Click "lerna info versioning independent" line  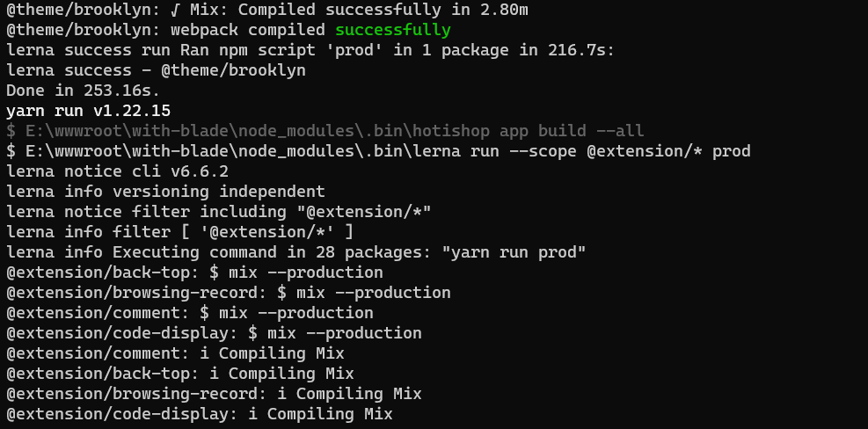[165, 192]
